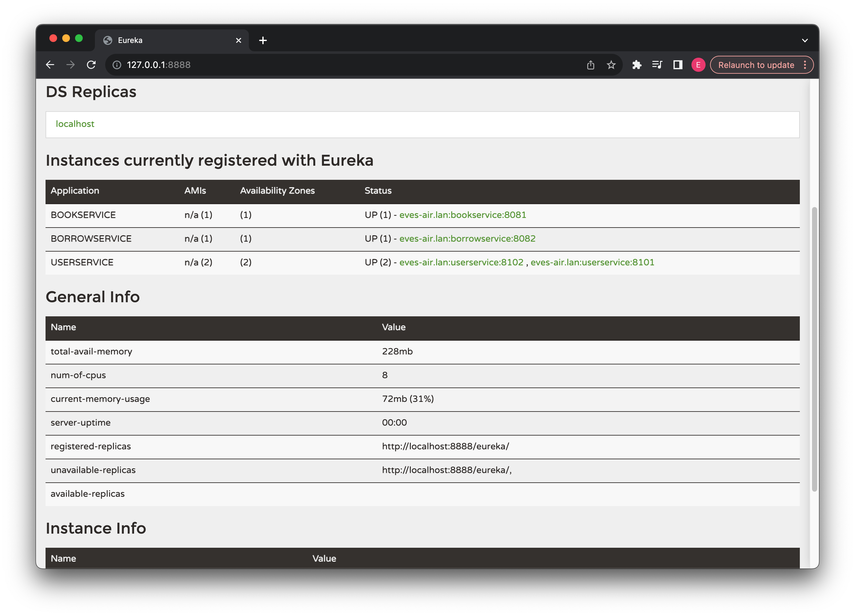Expand tab options on the Eureka tab
The height and width of the screenshot is (616, 855).
(x=238, y=40)
